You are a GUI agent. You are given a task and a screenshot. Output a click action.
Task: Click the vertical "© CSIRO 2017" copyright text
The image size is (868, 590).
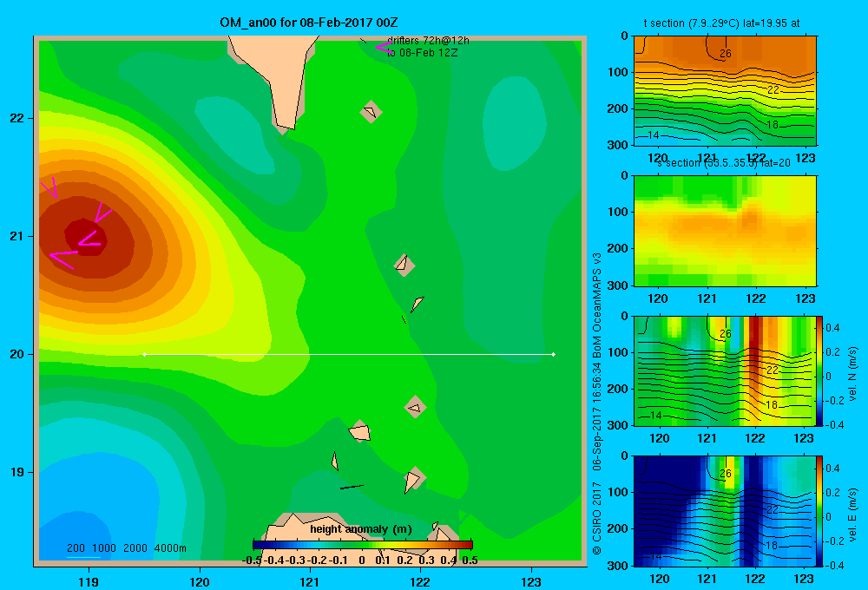click(x=597, y=518)
